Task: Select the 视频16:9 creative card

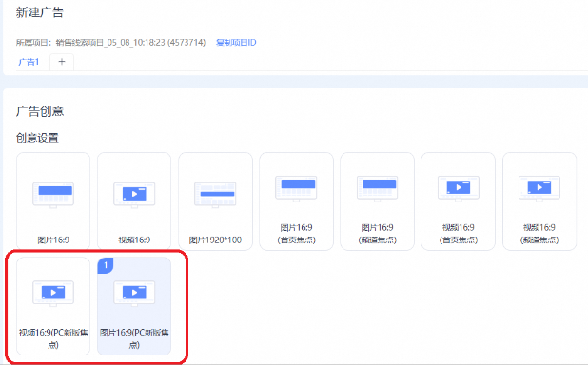Action: coord(134,201)
